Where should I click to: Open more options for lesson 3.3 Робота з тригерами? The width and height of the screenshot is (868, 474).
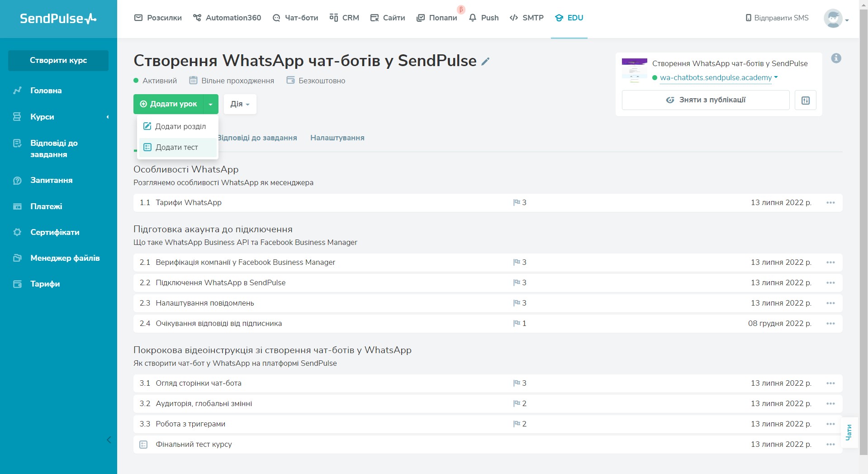point(830,424)
